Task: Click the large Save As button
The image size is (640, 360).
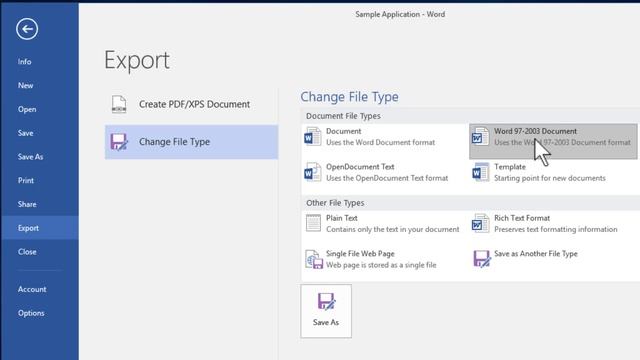Action: pos(326,311)
